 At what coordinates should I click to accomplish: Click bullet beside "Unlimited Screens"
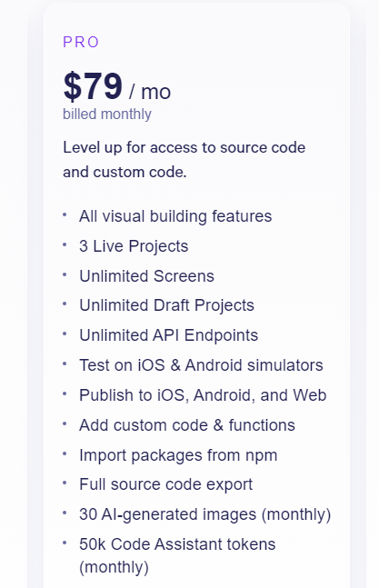coord(65,274)
